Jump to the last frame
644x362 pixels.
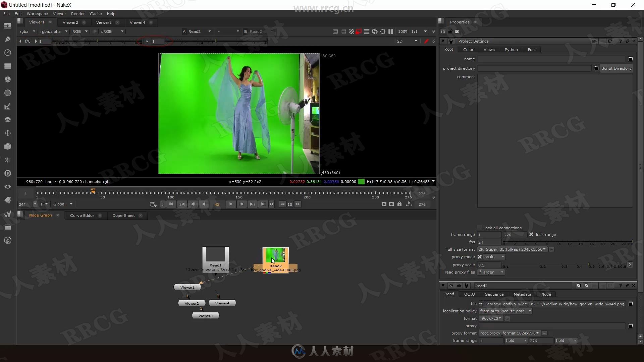coord(263,204)
